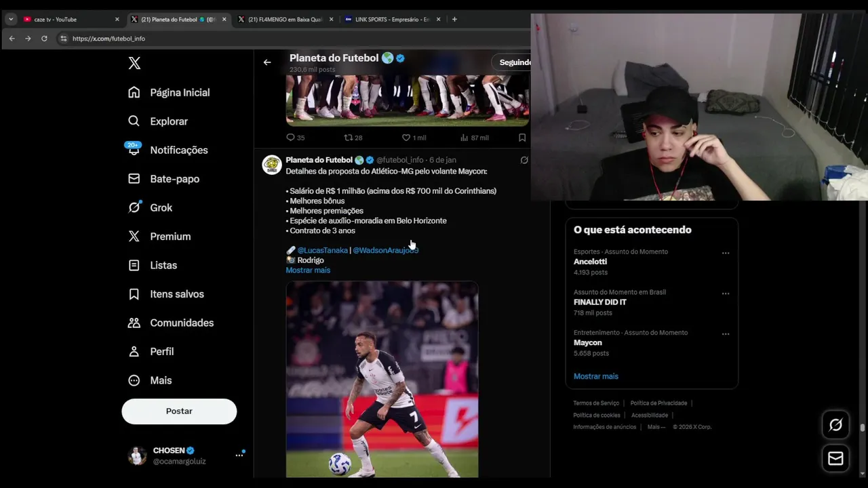
Task: Open Política de Privacidade link
Action: [658, 403]
